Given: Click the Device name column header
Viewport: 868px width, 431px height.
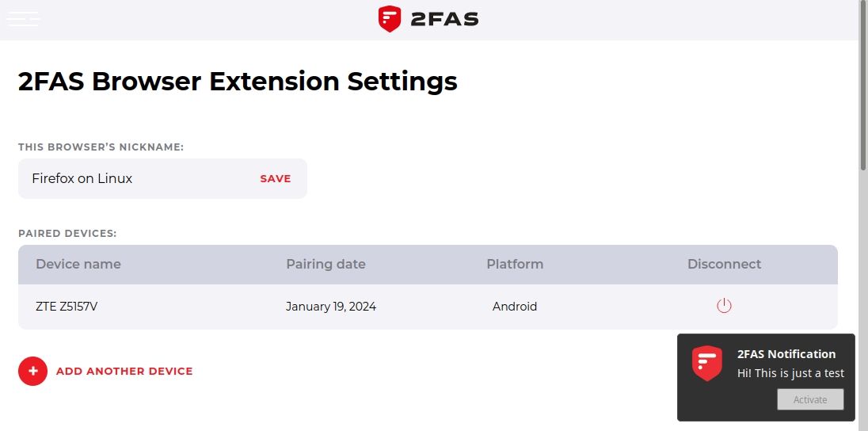Looking at the screenshot, I should tap(78, 265).
